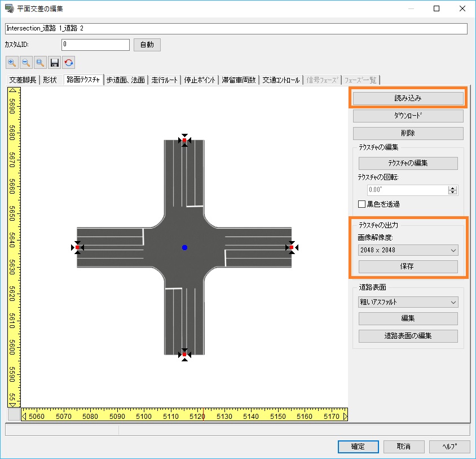The width and height of the screenshot is (476, 459).
Task: Enable the 黒色を透過 checkbox
Action: click(362, 204)
